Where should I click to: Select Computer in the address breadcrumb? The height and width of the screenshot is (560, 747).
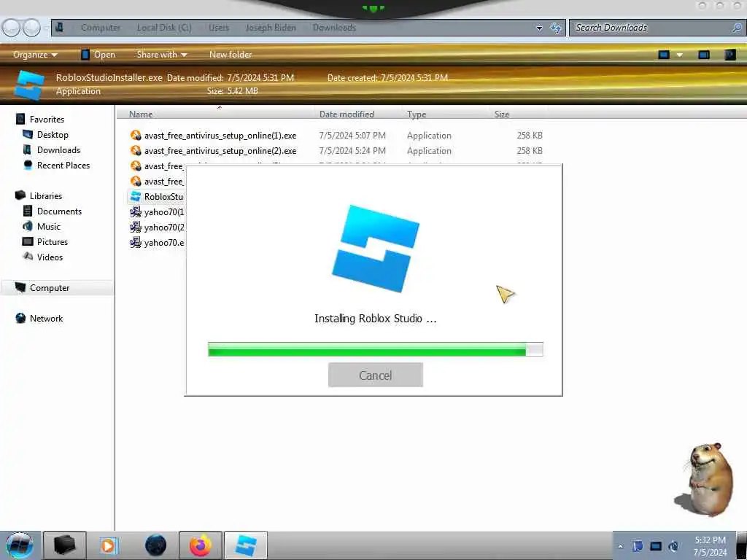tap(101, 28)
